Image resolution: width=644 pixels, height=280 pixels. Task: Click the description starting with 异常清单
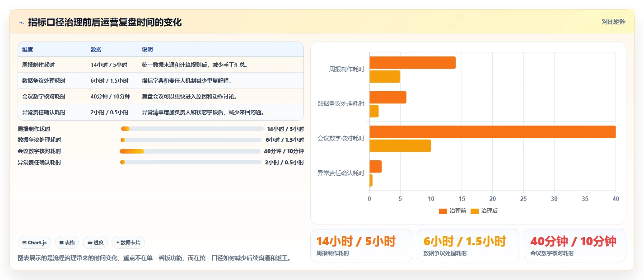click(203, 112)
